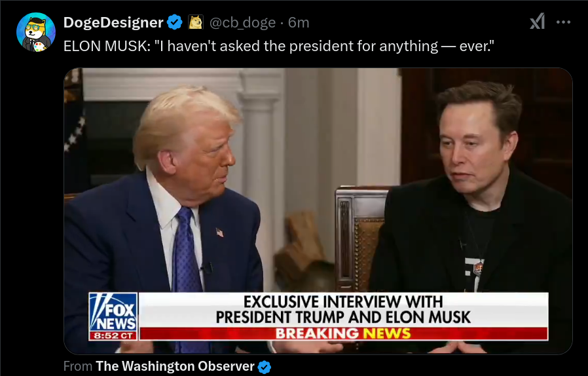The width and height of the screenshot is (588, 376).
Task: Click the Exclusive Interview headline caption
Action: click(343, 310)
